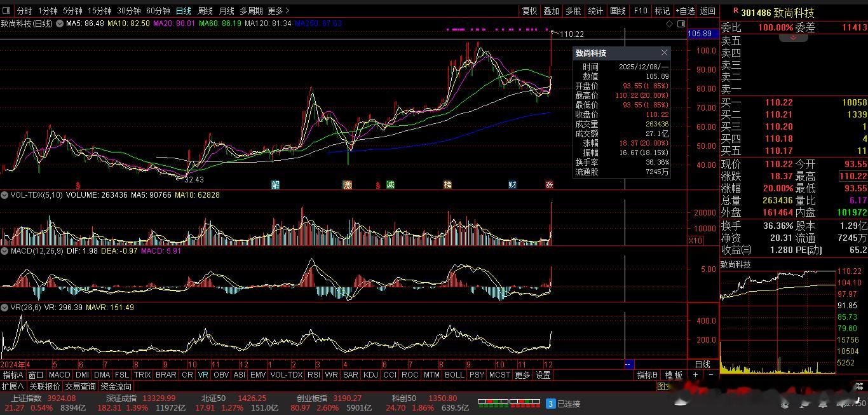The image size is (868, 415).
Task: Click the diamond icon above the chart
Action: point(670,24)
